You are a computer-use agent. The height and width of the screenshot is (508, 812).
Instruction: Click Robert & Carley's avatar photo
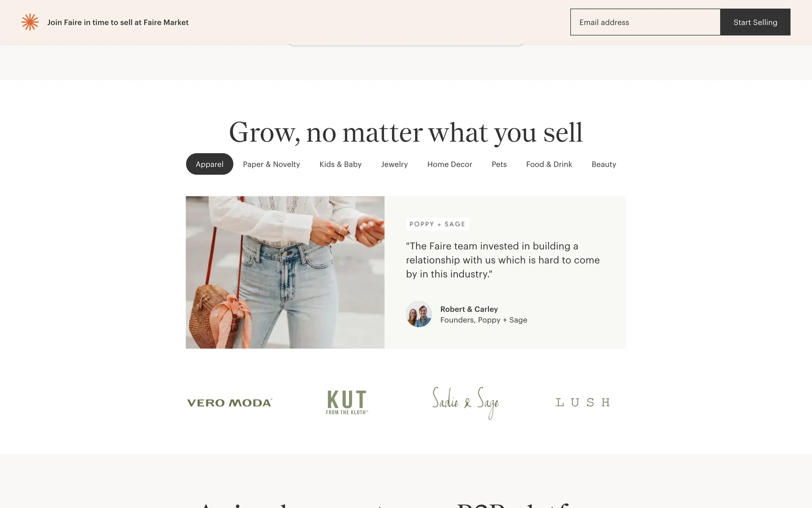pos(419,314)
